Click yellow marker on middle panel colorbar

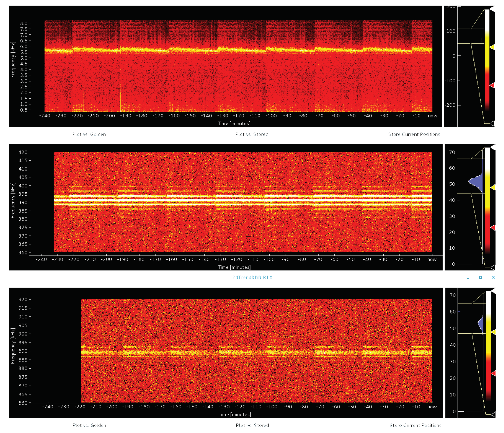tap(493, 187)
